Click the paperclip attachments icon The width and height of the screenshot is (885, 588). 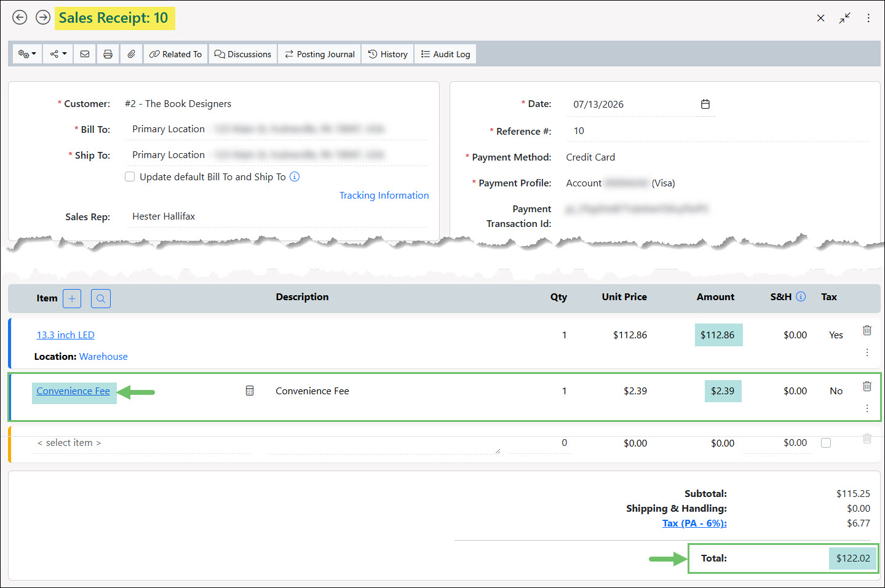pos(132,54)
